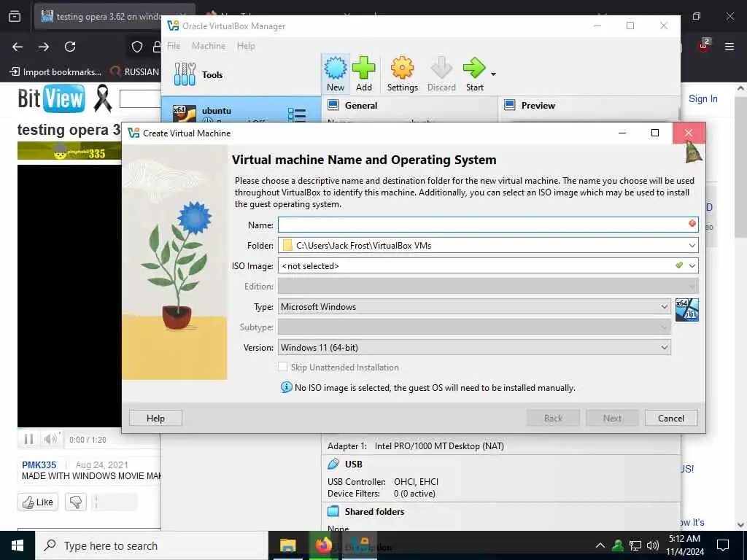
Task: Open File menu in VirtualBox Manager
Action: click(174, 46)
